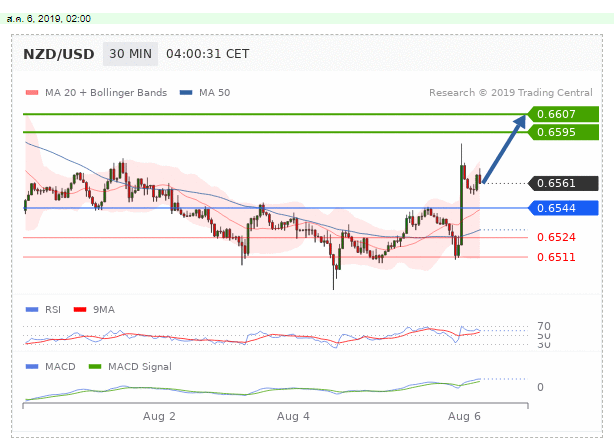
Task: Click the MACD zero axis label
Action: click(x=540, y=387)
